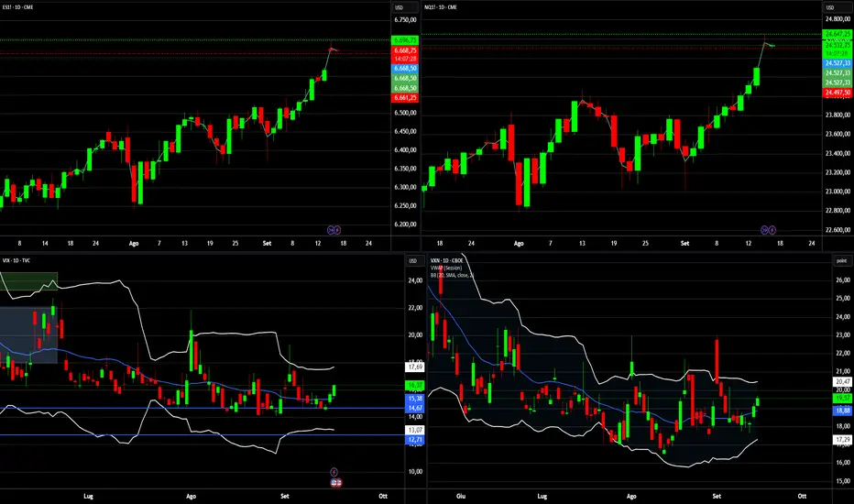This screenshot has height=504, width=854.
Task: Click the blue 24.527,33 price label
Action: 838,63
